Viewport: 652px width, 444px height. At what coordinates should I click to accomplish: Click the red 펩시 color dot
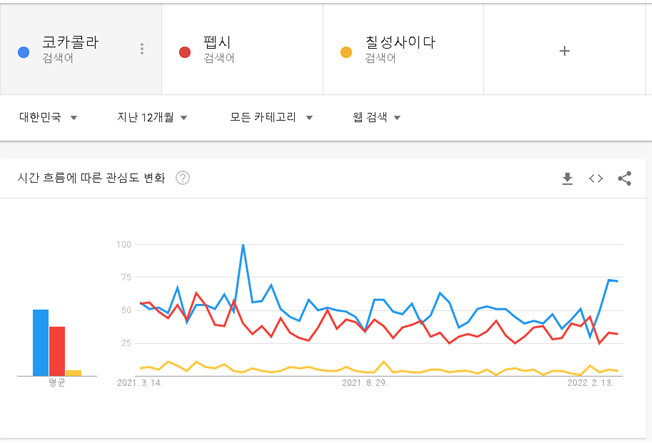[185, 52]
